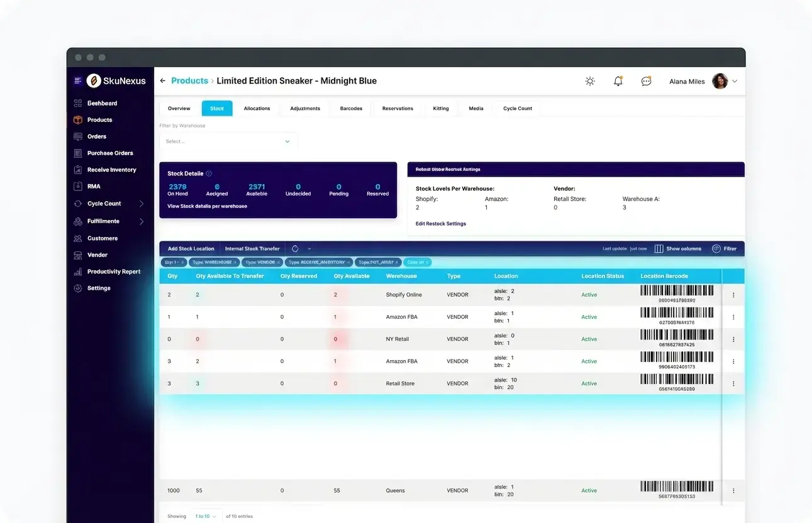The width and height of the screenshot is (812, 523).
Task: Select Purchase Orders in the sidebar
Action: [x=109, y=153]
